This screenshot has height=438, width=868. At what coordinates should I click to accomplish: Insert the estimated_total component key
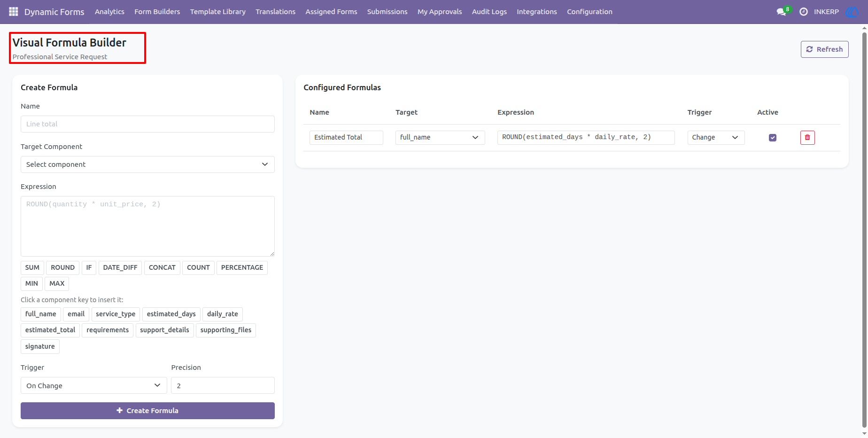pyautogui.click(x=50, y=330)
